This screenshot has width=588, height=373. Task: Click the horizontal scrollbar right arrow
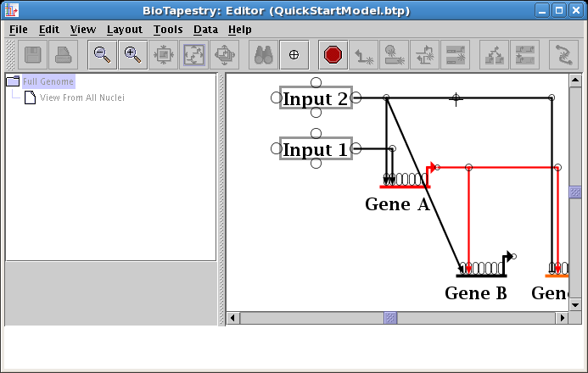tap(562, 318)
